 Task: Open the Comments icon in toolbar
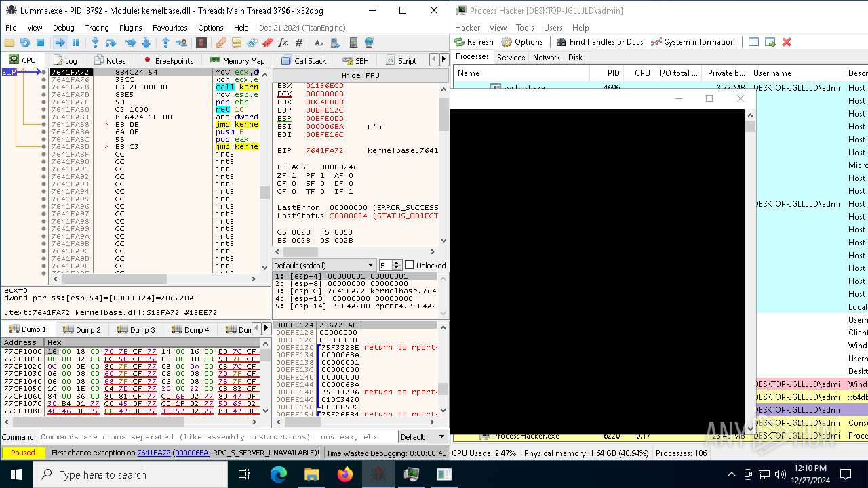point(237,43)
